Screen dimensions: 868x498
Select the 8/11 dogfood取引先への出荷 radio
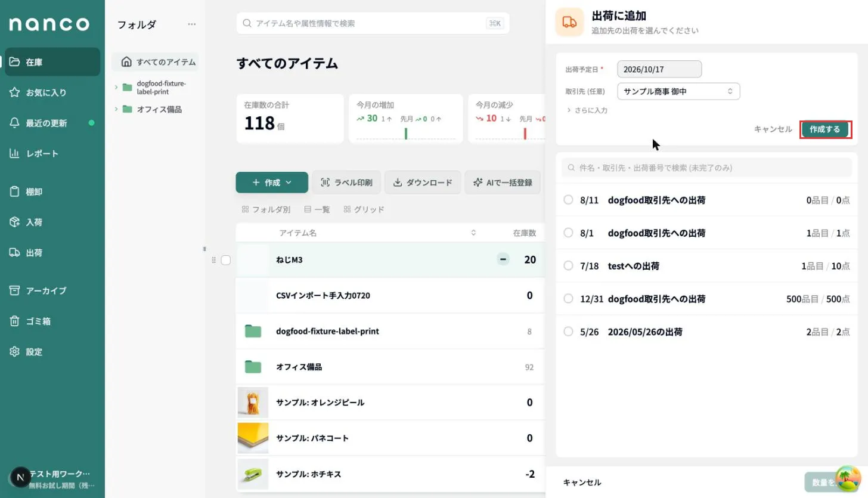(x=568, y=200)
